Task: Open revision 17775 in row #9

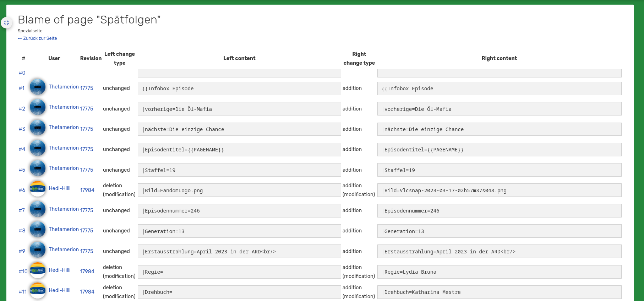Action: click(x=87, y=251)
